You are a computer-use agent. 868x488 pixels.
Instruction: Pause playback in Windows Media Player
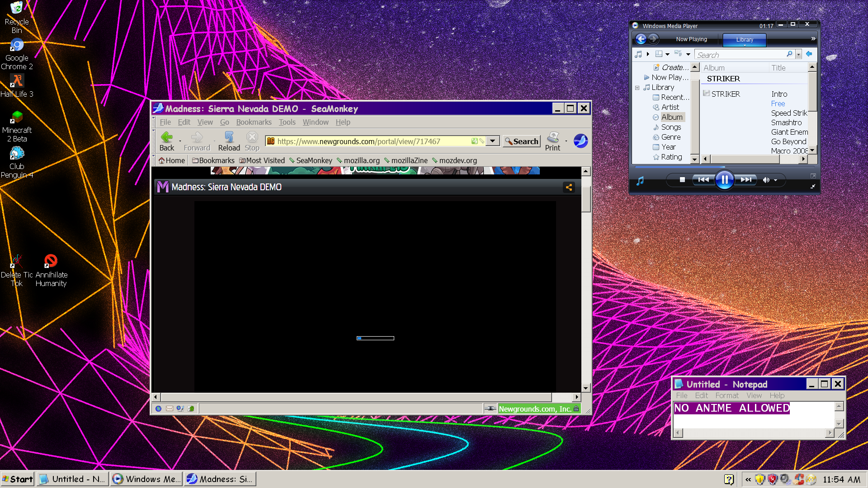(x=724, y=180)
